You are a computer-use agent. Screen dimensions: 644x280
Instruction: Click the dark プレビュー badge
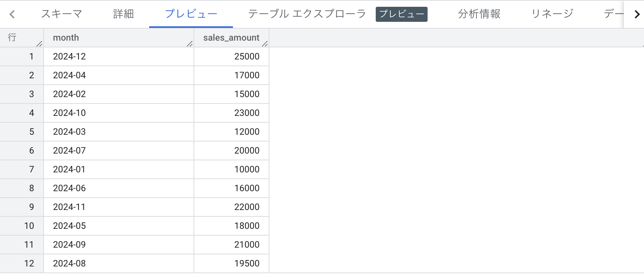click(401, 14)
